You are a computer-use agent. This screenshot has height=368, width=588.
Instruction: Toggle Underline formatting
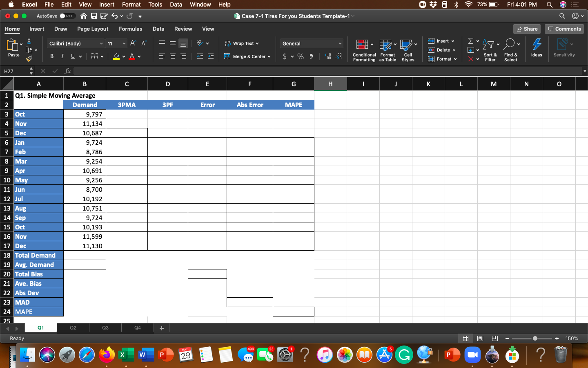(73, 56)
